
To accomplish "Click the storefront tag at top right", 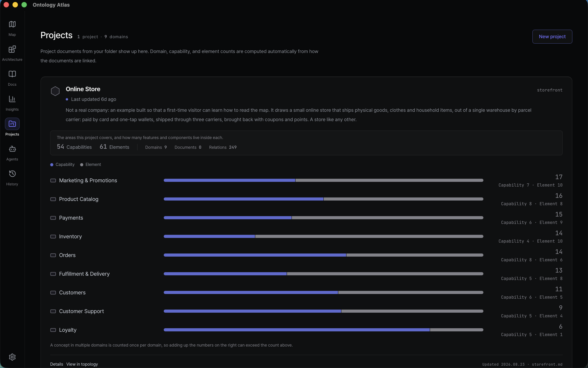I will point(550,90).
